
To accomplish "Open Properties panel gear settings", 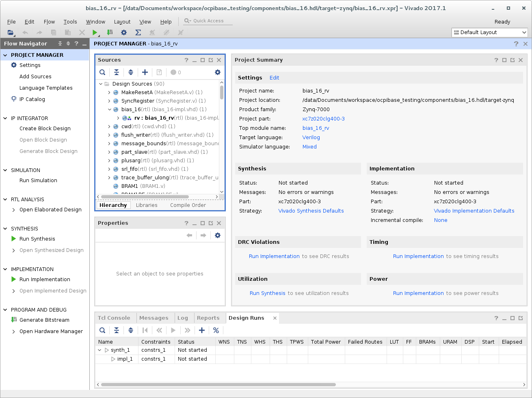I will point(218,235).
